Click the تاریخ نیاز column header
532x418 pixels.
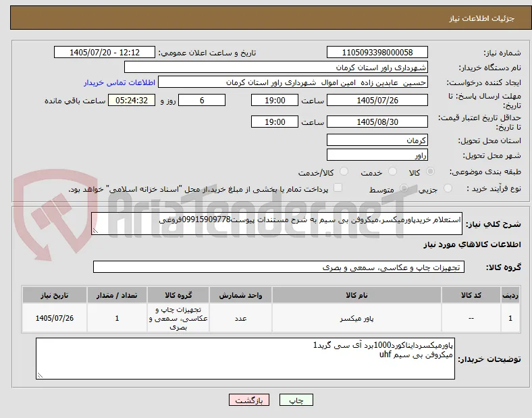pyautogui.click(x=55, y=295)
